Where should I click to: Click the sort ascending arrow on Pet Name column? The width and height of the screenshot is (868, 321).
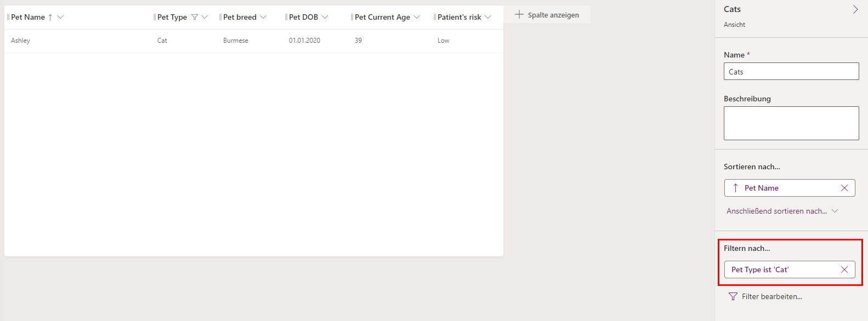point(50,18)
